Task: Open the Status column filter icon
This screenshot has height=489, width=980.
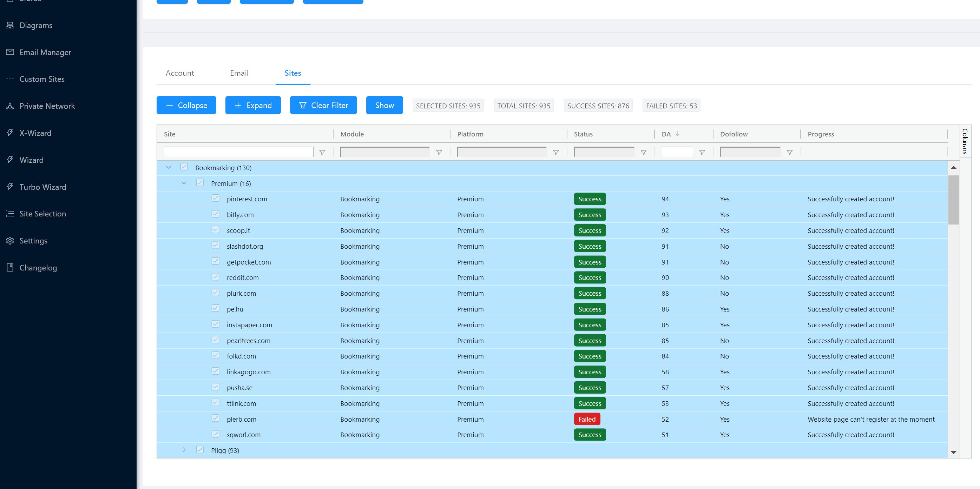Action: coord(644,152)
